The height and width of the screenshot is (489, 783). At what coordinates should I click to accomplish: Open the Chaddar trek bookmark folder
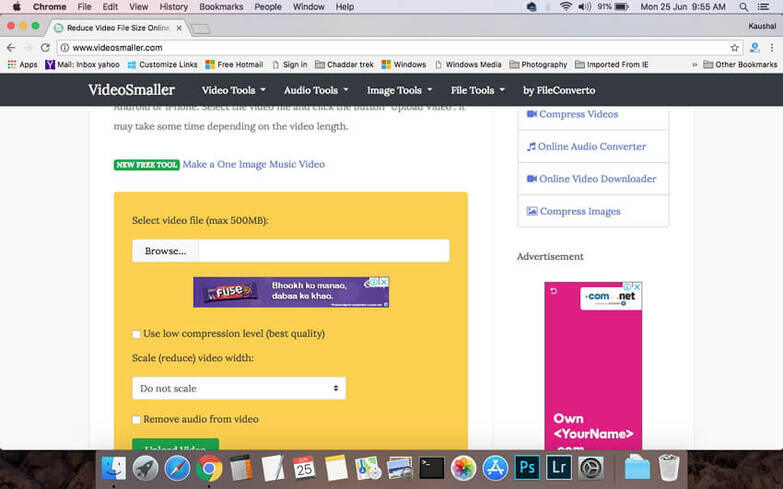(x=344, y=64)
